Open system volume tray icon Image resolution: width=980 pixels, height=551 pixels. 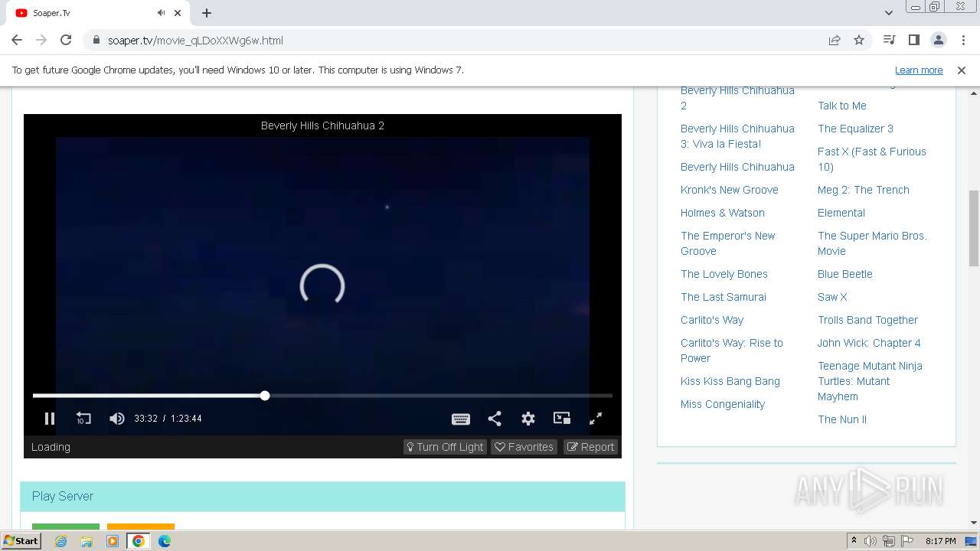[x=871, y=541]
